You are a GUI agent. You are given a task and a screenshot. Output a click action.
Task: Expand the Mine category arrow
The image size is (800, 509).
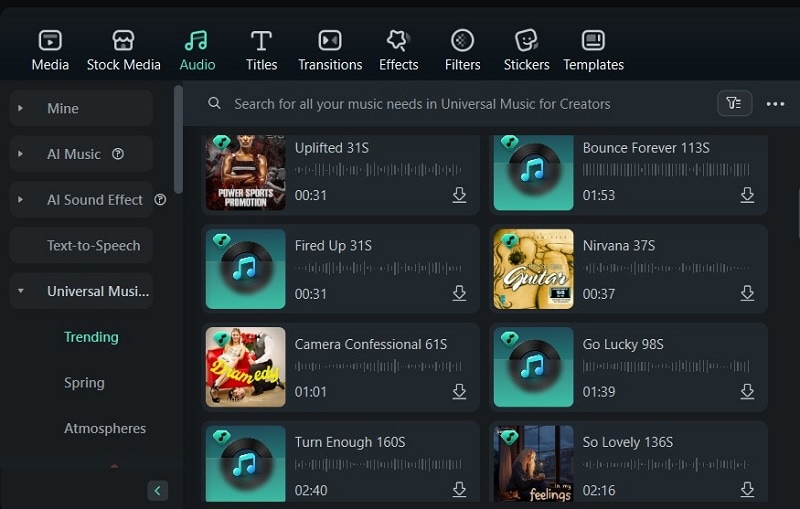(20, 108)
